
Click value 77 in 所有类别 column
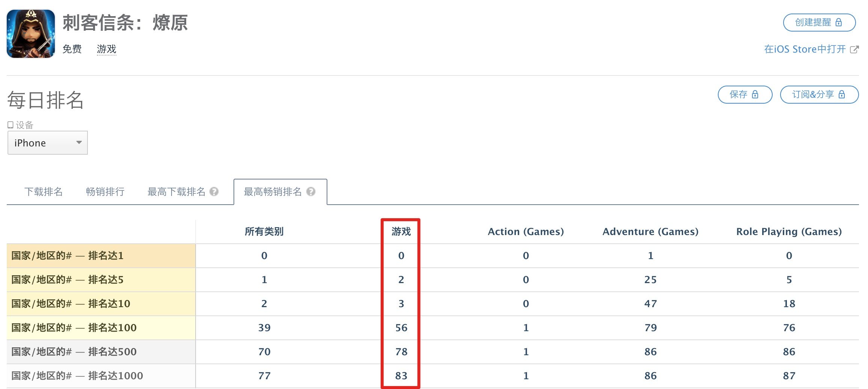(x=264, y=376)
